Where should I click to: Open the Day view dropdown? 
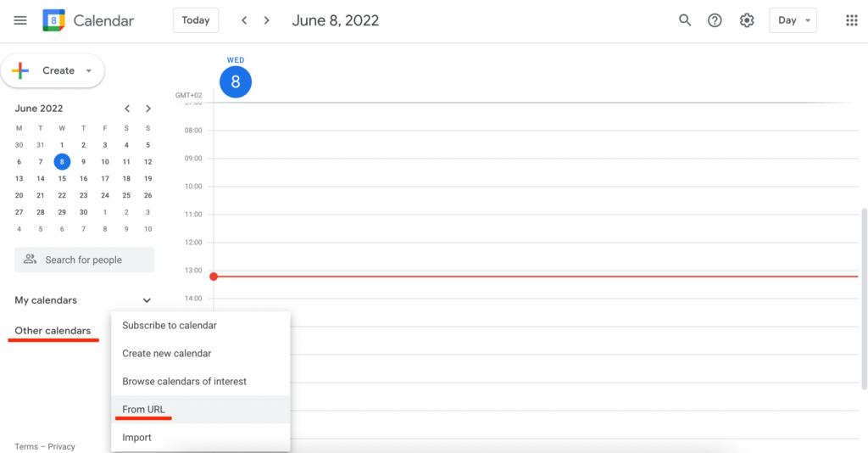[x=793, y=20]
